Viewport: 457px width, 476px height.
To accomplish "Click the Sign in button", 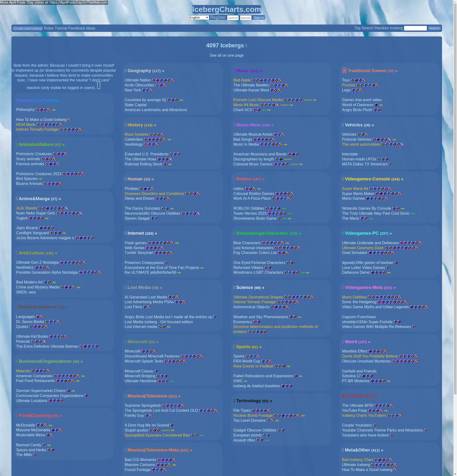I will 259,18.
